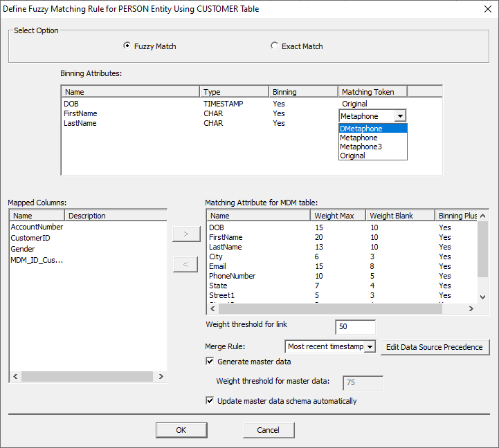Click the move right (>) arrow button
Image resolution: width=499 pixels, height=448 pixels.
(186, 234)
